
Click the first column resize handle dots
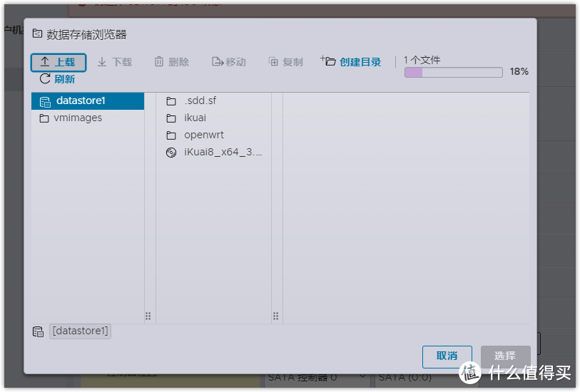point(148,316)
